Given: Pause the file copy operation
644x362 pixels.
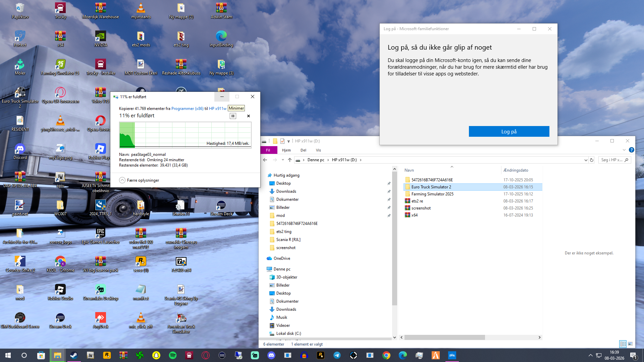Looking at the screenshot, I should click(233, 116).
